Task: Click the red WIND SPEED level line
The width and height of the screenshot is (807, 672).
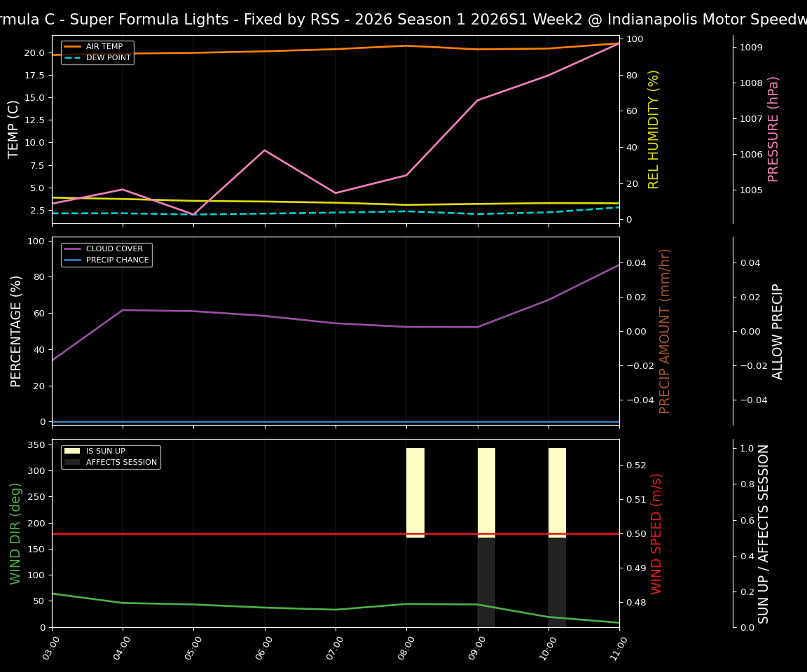Action: pyautogui.click(x=280, y=533)
